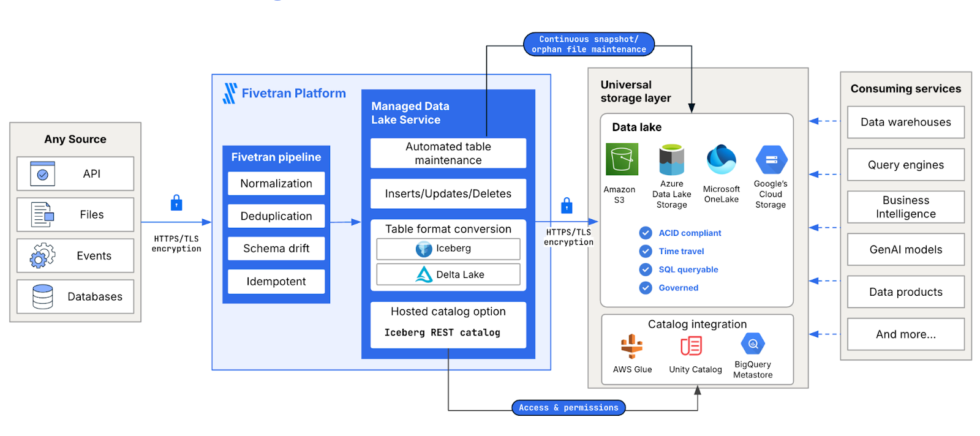Click the Amazon S3 label
Screen dimensions: 980x436
[x=619, y=195]
